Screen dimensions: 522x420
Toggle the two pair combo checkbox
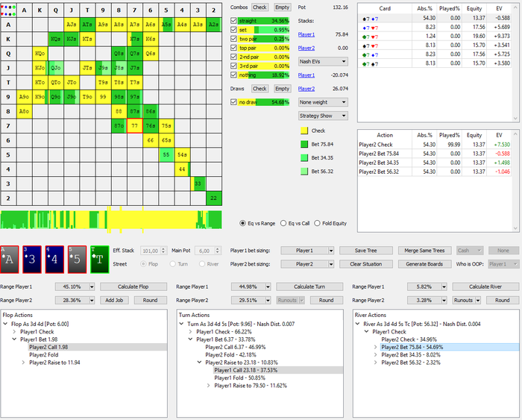[233, 39]
